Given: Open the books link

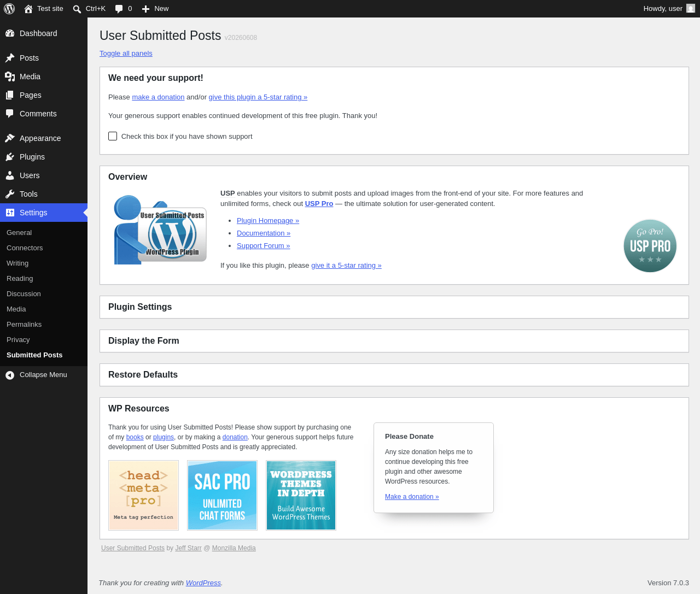Looking at the screenshot, I should [x=135, y=437].
